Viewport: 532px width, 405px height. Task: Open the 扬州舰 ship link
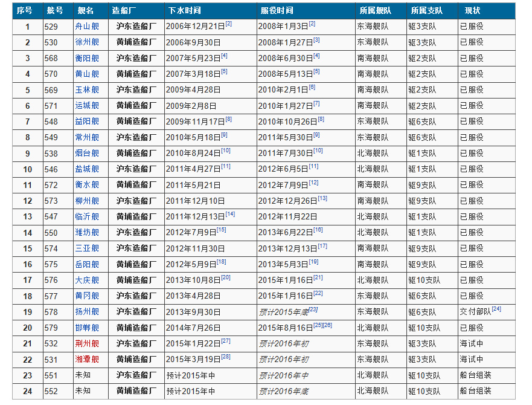pyautogui.click(x=87, y=312)
